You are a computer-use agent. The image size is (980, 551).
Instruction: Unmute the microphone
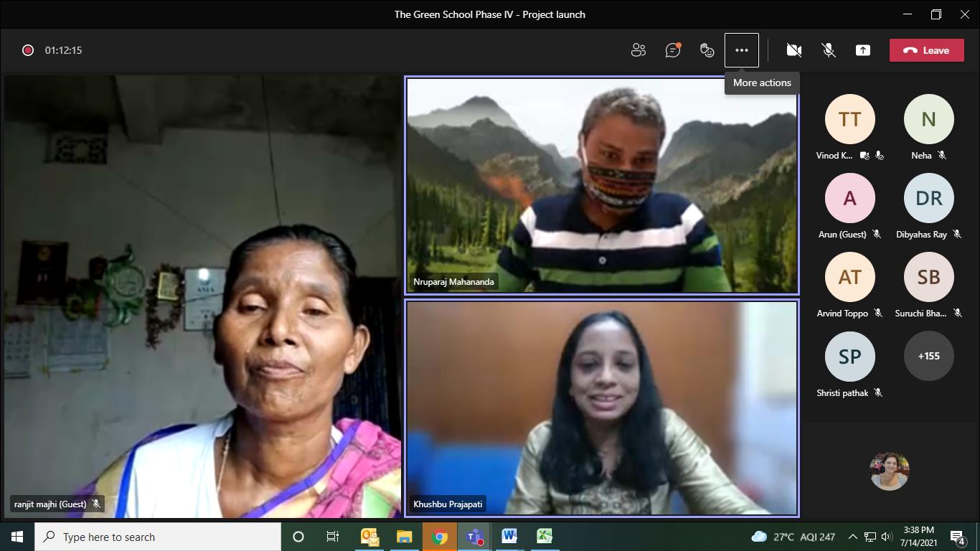click(x=828, y=50)
